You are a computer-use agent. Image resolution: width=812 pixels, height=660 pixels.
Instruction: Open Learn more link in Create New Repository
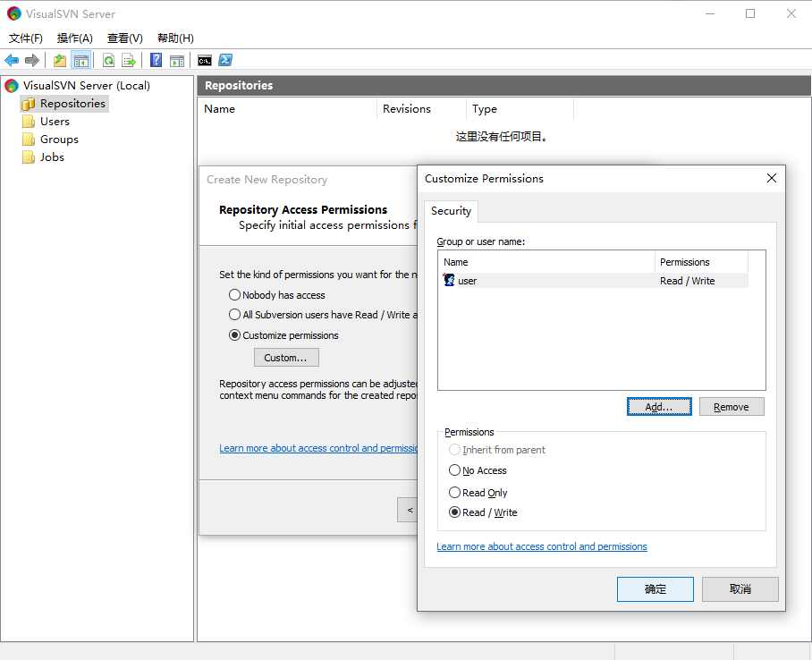[x=318, y=448]
